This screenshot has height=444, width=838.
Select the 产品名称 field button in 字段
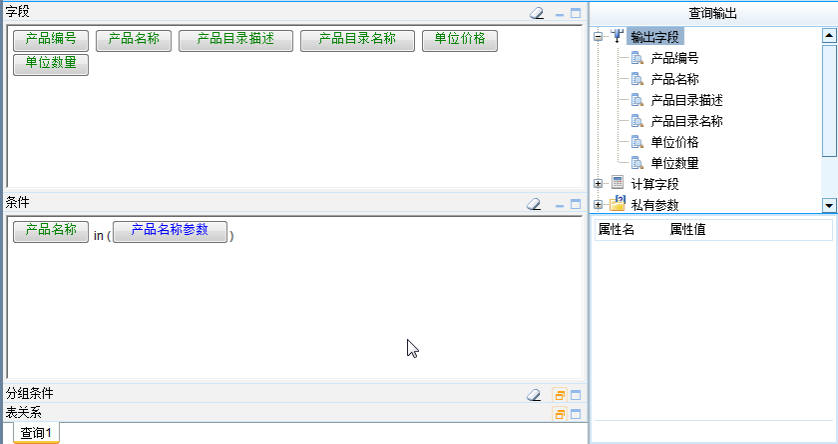(134, 41)
